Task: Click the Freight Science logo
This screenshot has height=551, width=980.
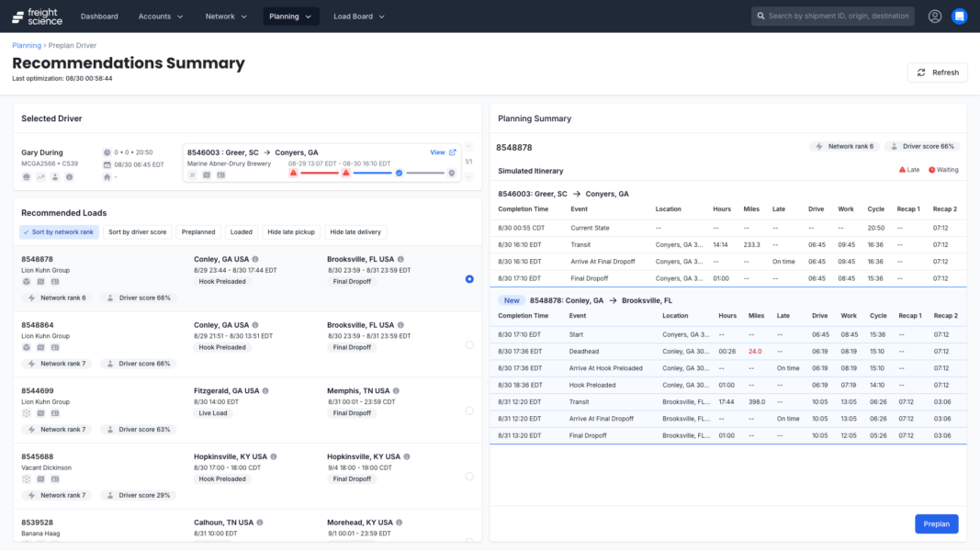Action: point(36,16)
